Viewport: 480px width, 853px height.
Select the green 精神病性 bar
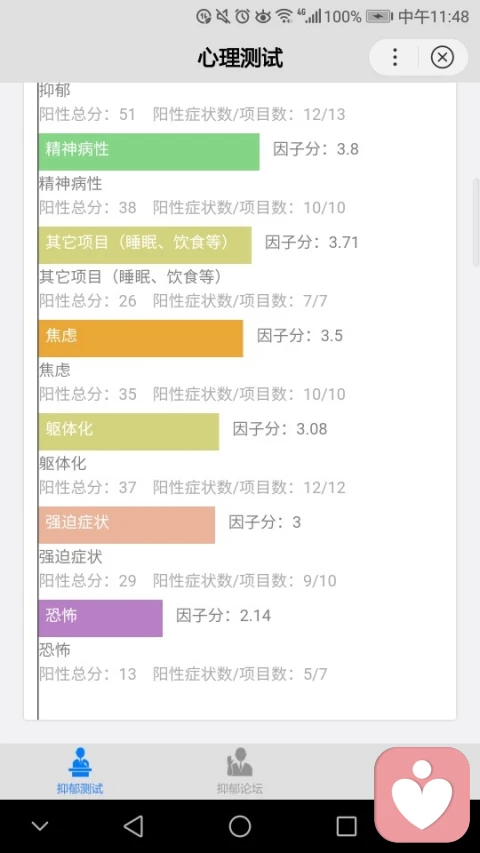point(149,152)
